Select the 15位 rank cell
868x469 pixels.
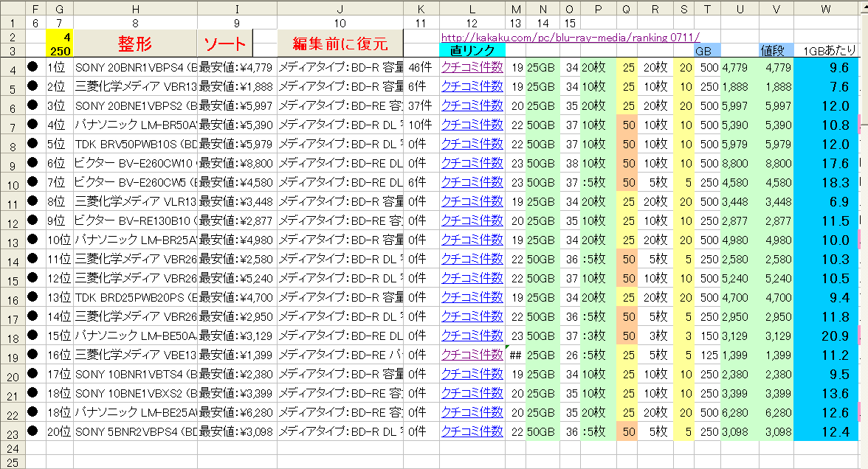[x=60, y=336]
